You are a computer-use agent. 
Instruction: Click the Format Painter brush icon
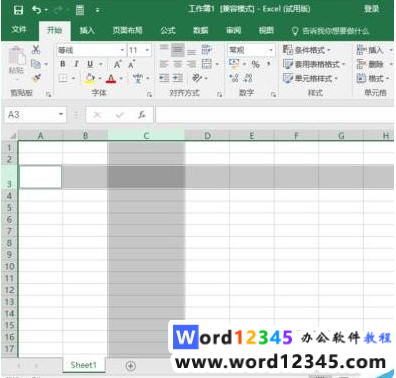click(36, 78)
